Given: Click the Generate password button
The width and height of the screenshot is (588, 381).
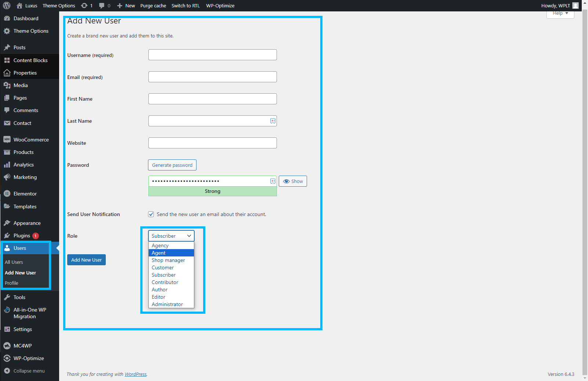Looking at the screenshot, I should [172, 165].
